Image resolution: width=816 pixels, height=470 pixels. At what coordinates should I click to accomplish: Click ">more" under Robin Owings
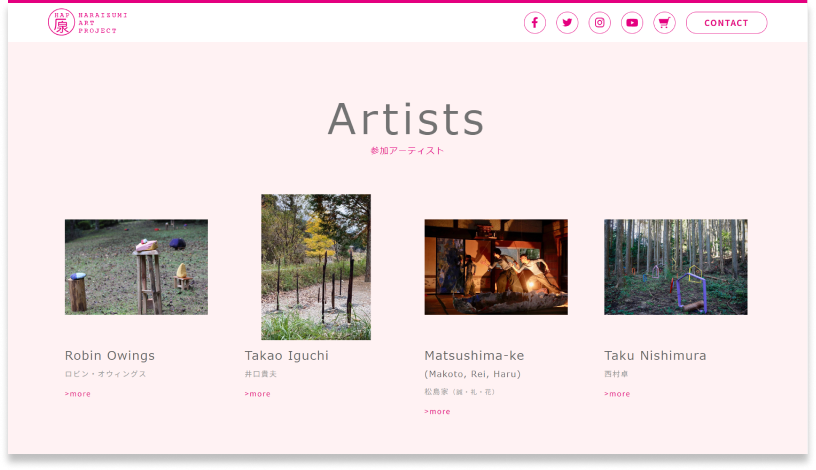click(x=78, y=394)
